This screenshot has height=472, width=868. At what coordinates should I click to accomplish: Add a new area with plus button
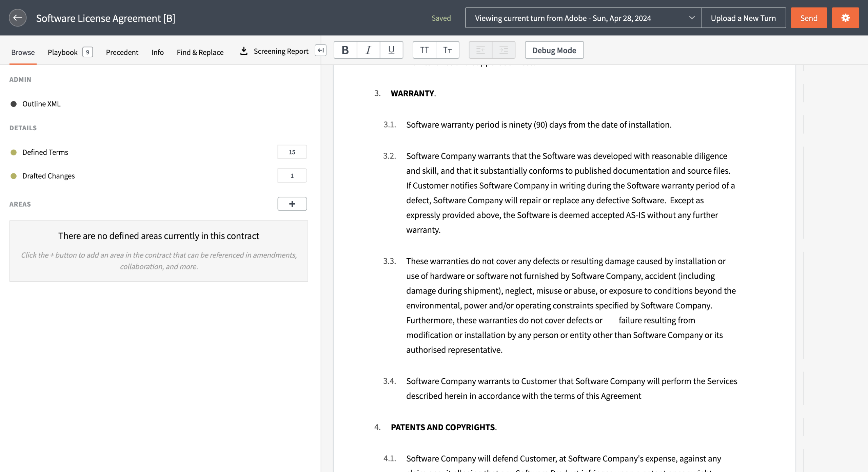point(292,204)
